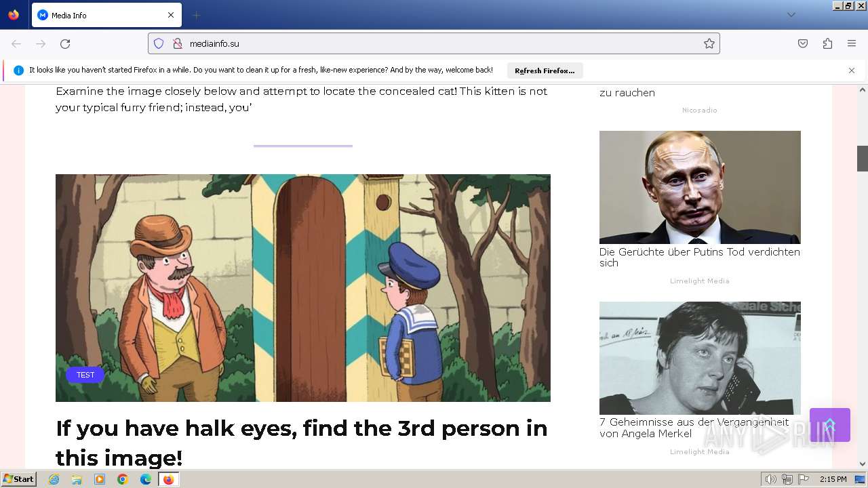Open tracking protection shield icon
This screenshot has height=488, width=868.
click(159, 43)
